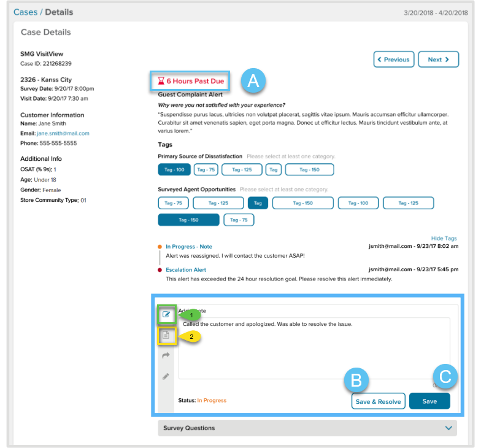The height and width of the screenshot is (448, 481).
Task: Collapse tags with Hide Tags link
Action: pyautogui.click(x=444, y=238)
